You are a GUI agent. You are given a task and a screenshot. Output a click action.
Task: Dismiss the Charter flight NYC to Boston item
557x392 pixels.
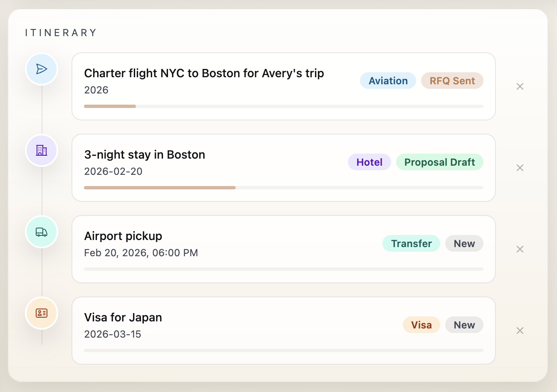(520, 86)
